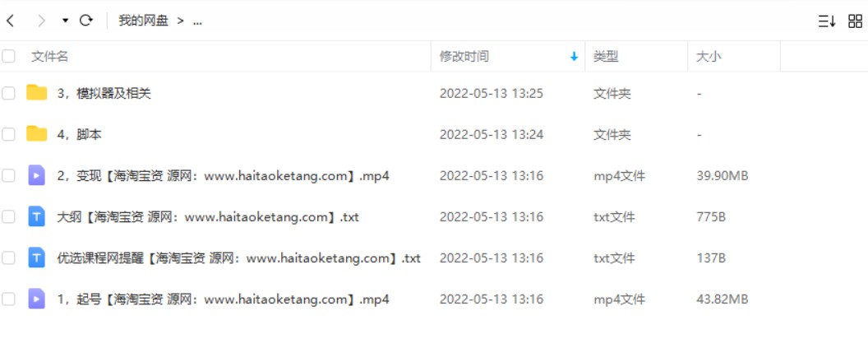The width and height of the screenshot is (868, 362).
Task: Click text-file icon of 优选课程网提醒 file
Action: point(36,258)
